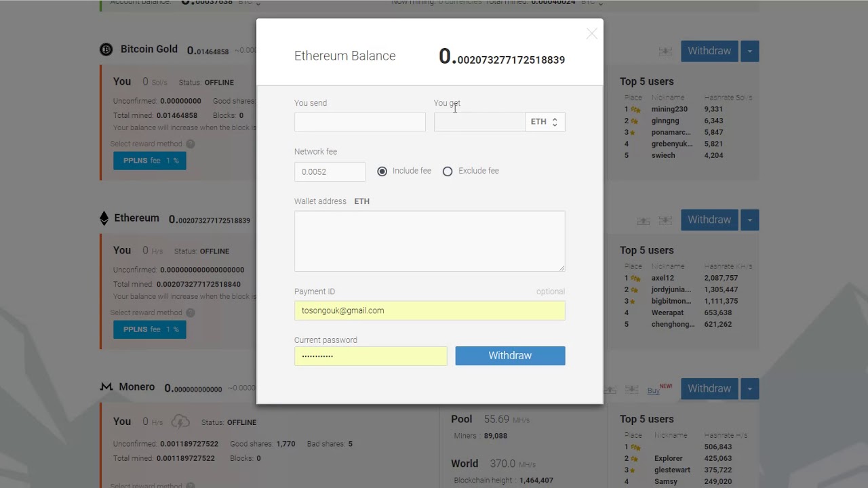The width and height of the screenshot is (868, 488).
Task: Click Bitcoin Gold Total mined 0.01464858
Action: click(177, 115)
